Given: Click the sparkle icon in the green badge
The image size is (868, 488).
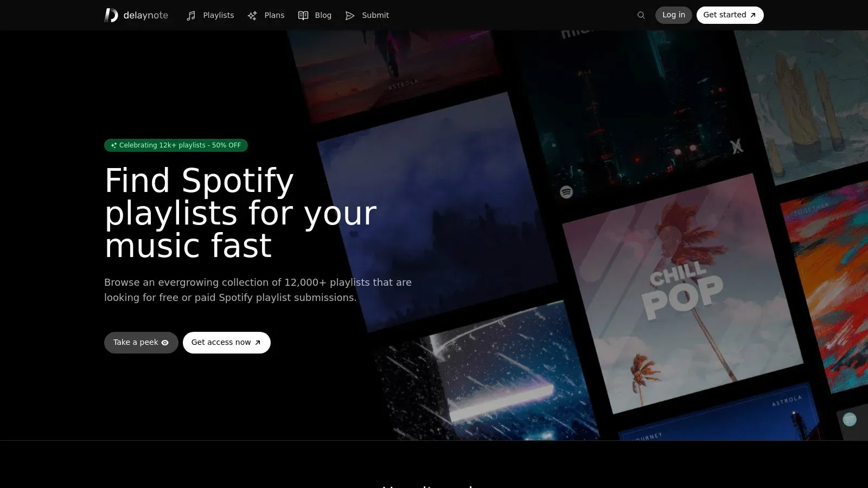Looking at the screenshot, I should 113,145.
